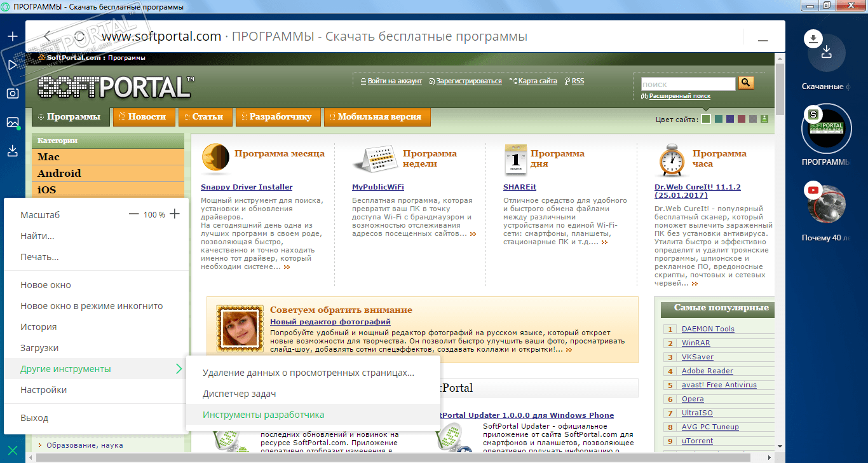The height and width of the screenshot is (463, 868).
Task: Click the Войти на аккаунт link
Action: pos(395,81)
